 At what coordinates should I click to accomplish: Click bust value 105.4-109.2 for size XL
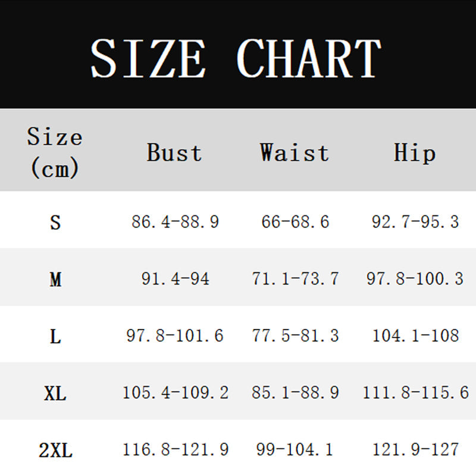[x=175, y=393]
